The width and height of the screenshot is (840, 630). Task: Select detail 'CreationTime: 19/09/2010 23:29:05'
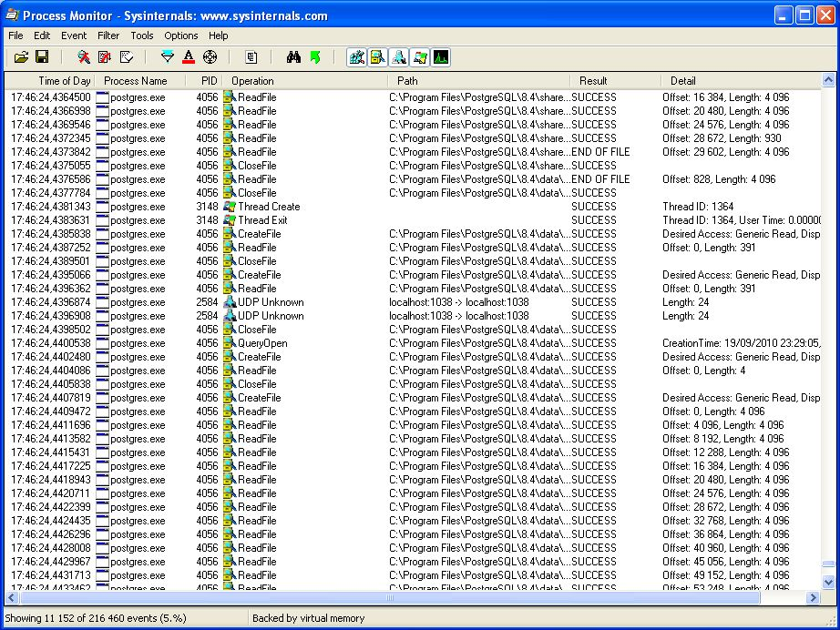click(x=741, y=343)
